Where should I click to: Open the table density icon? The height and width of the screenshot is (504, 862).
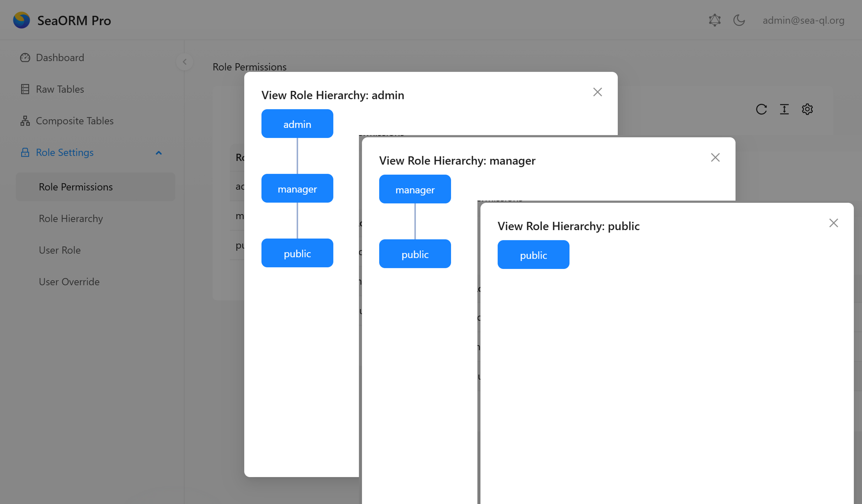(784, 109)
